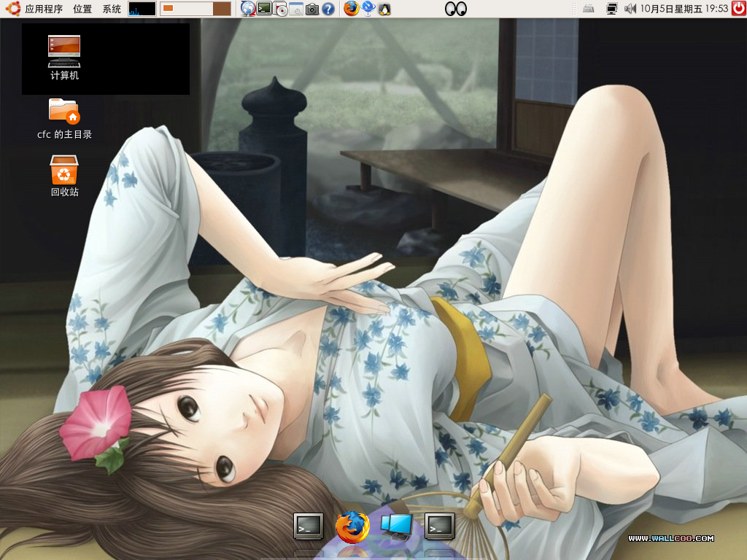
Task: Open the dual blue monitors dock icon
Action: (396, 526)
